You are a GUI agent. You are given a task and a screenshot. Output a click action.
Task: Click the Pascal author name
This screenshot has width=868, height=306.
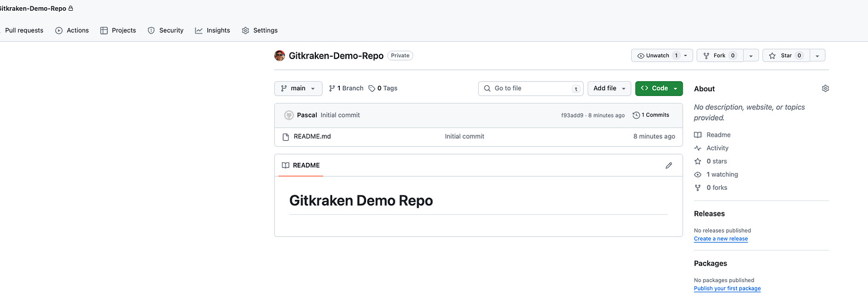(307, 115)
